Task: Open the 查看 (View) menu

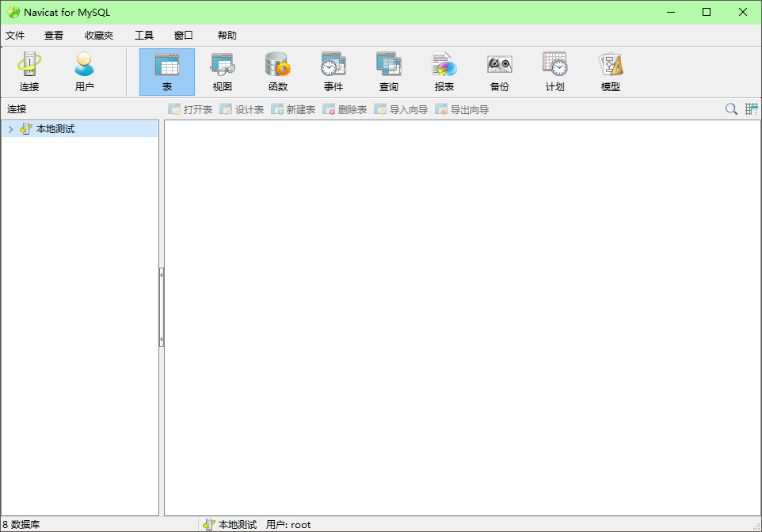Action: click(54, 36)
